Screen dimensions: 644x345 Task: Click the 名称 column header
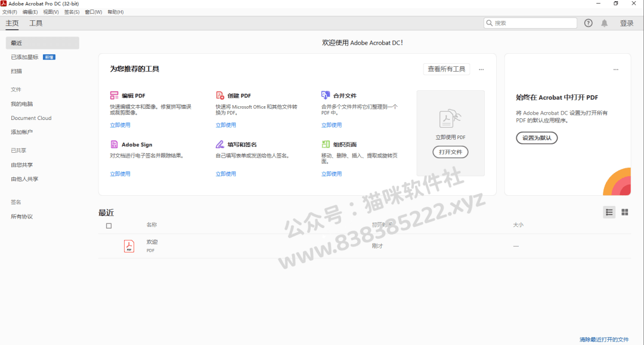151,225
